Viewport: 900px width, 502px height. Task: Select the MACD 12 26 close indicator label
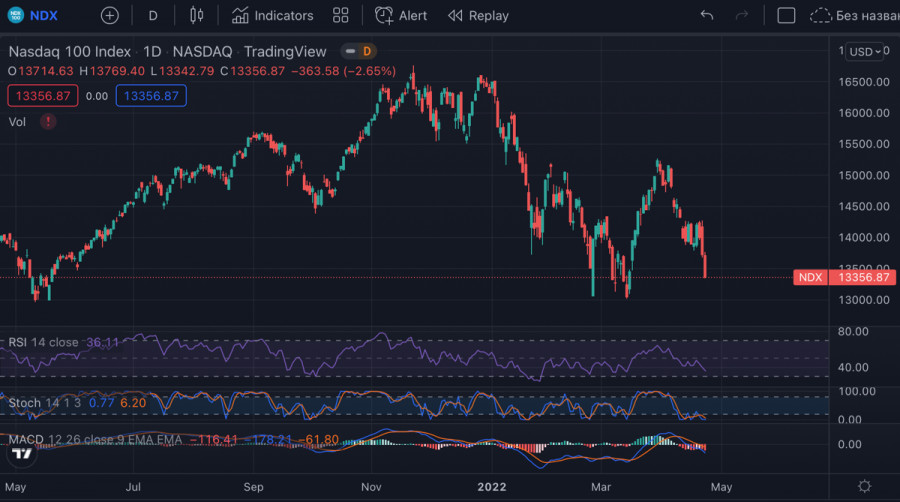[x=95, y=439]
